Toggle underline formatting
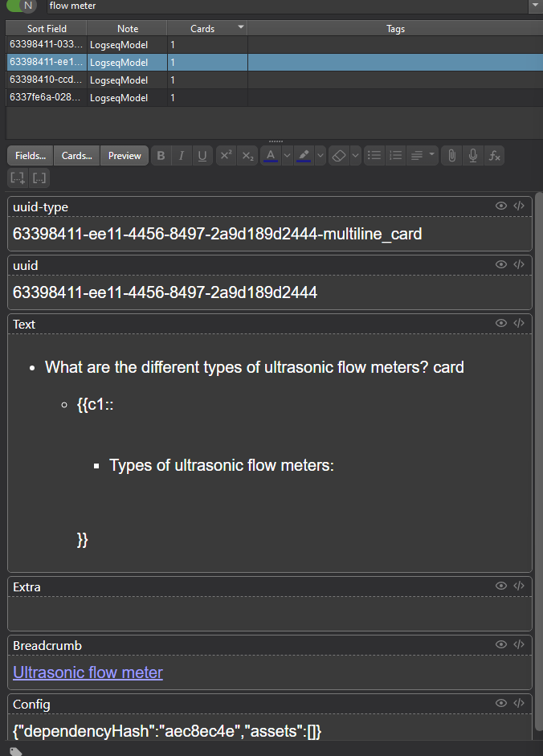The image size is (543, 756). pos(202,156)
